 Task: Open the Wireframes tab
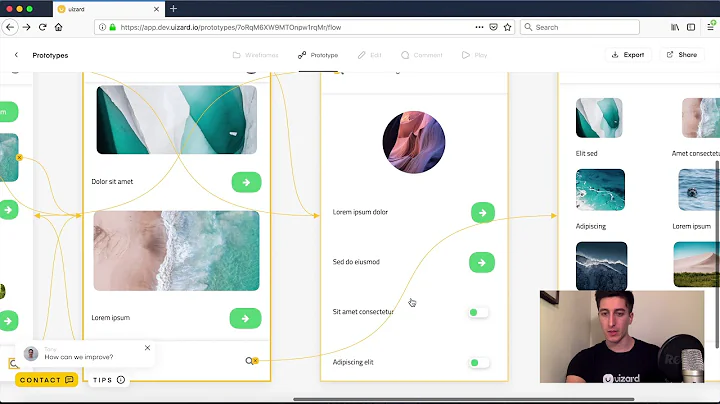click(255, 55)
